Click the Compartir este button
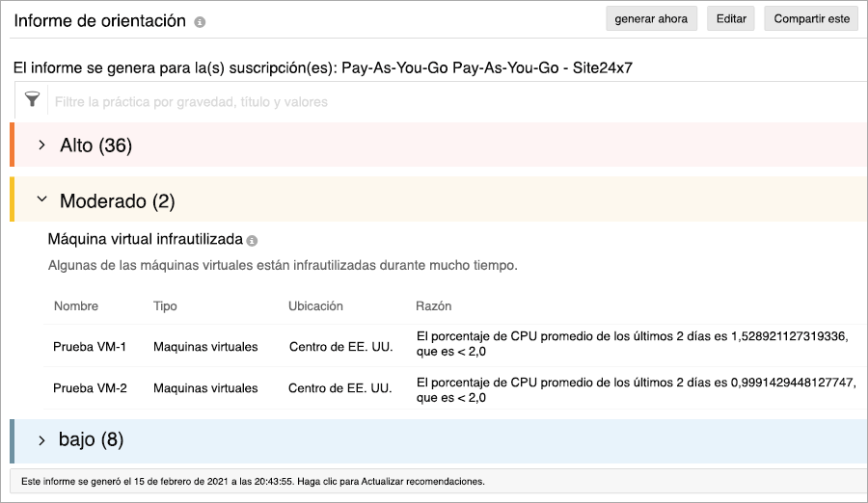The width and height of the screenshot is (868, 503). pos(810,19)
